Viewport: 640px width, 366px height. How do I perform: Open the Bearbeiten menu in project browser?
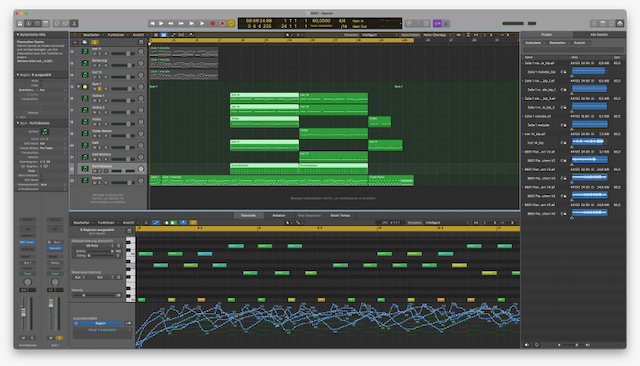pyautogui.click(x=557, y=42)
